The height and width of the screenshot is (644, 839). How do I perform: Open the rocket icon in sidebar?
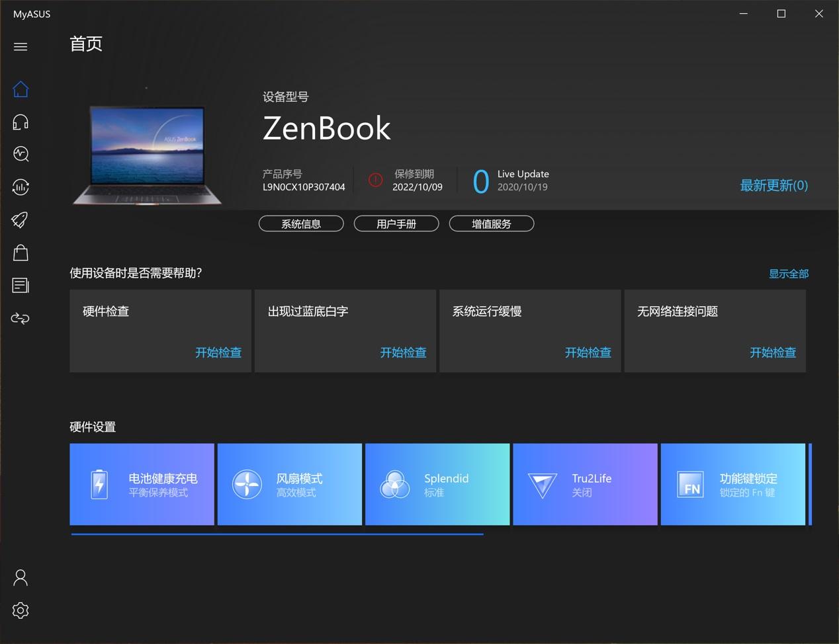click(x=21, y=220)
